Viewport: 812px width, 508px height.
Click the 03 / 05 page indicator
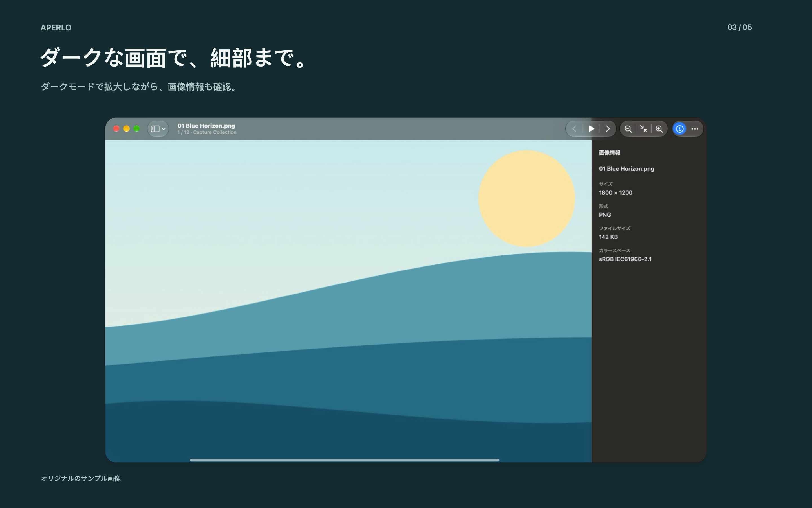pos(740,27)
